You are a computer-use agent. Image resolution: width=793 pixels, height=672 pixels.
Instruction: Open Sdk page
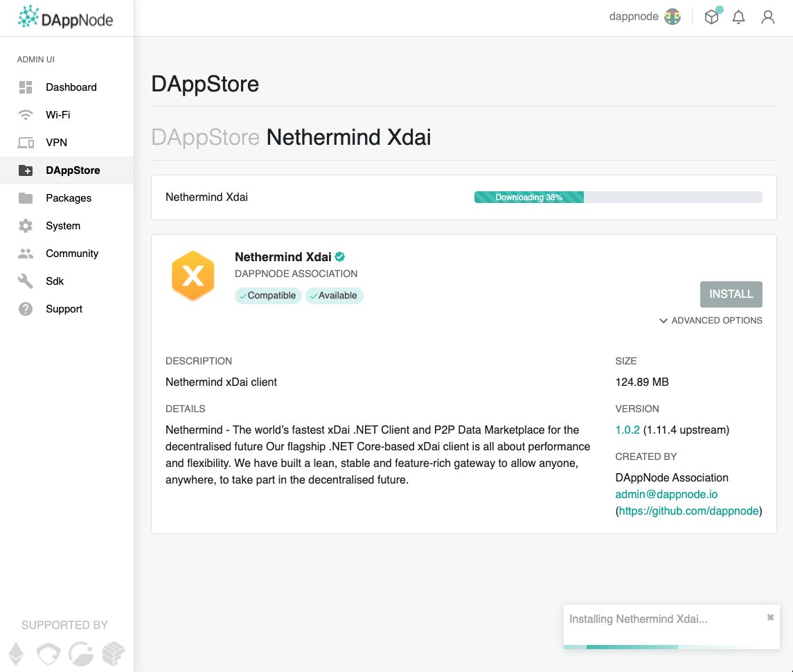66,281
